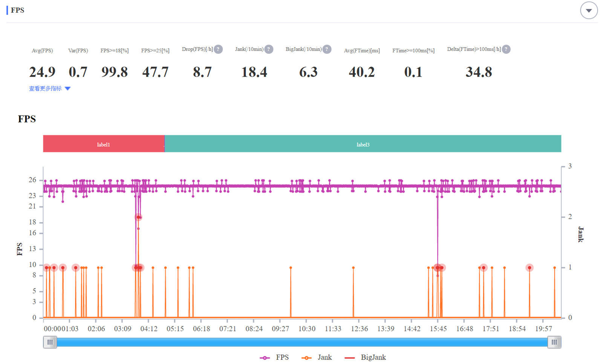Click Jank spike near 09:50 on chart

coord(291,268)
